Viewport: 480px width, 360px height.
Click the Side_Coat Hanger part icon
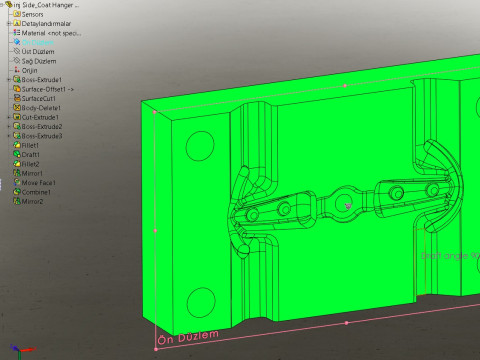click(9, 5)
